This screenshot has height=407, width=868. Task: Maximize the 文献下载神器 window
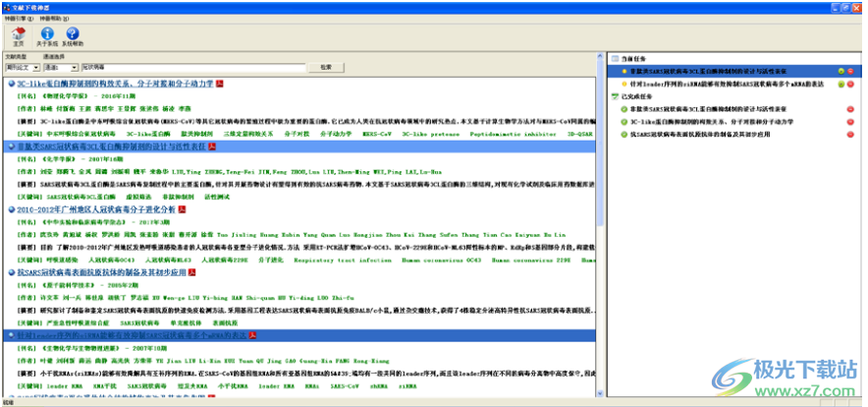(846, 7)
